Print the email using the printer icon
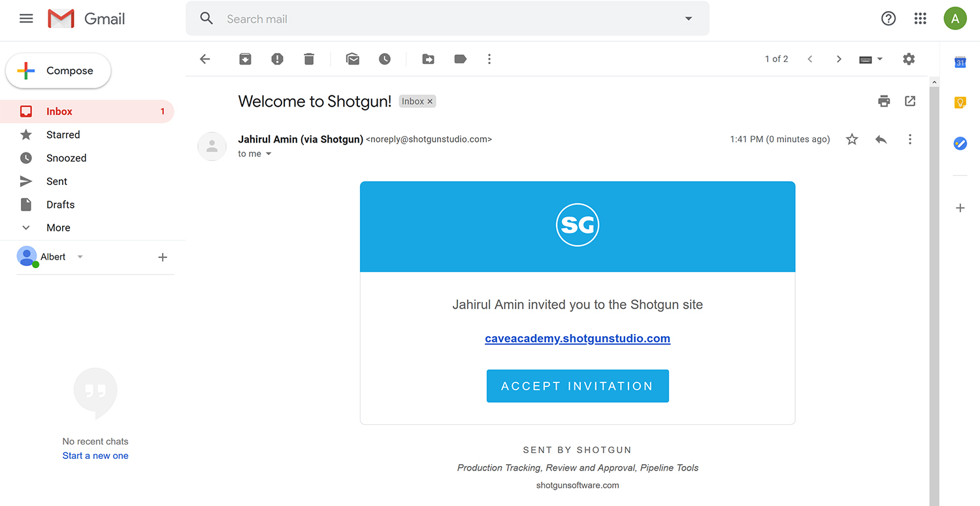This screenshot has width=980, height=506. pos(884,101)
